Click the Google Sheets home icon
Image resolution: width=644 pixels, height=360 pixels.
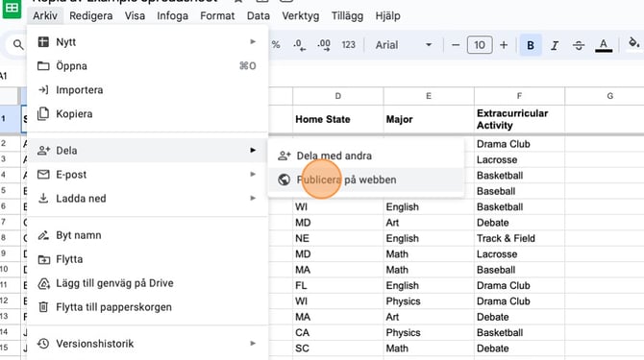[12, 9]
